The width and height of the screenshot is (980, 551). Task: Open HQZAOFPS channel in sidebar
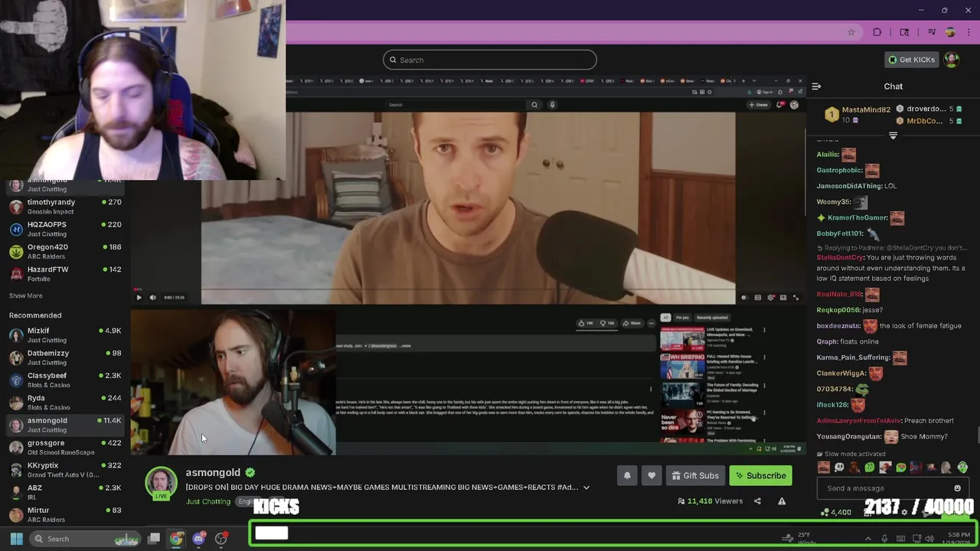click(x=65, y=229)
